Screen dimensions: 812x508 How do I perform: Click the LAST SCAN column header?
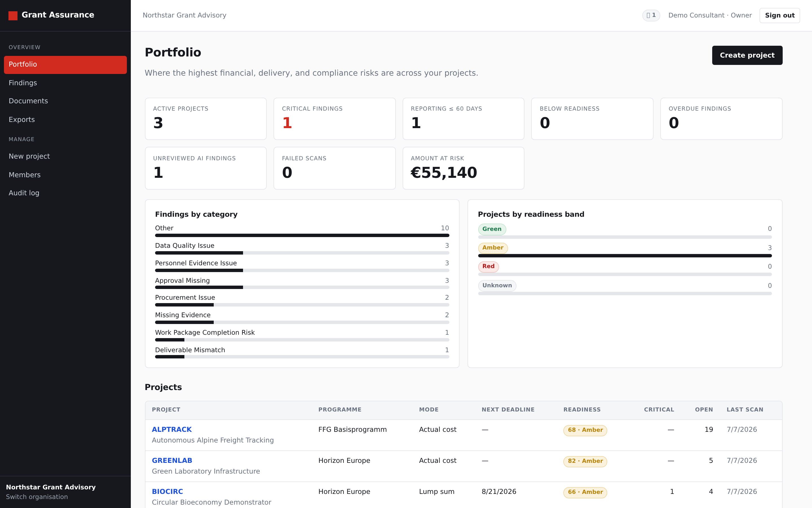745,410
